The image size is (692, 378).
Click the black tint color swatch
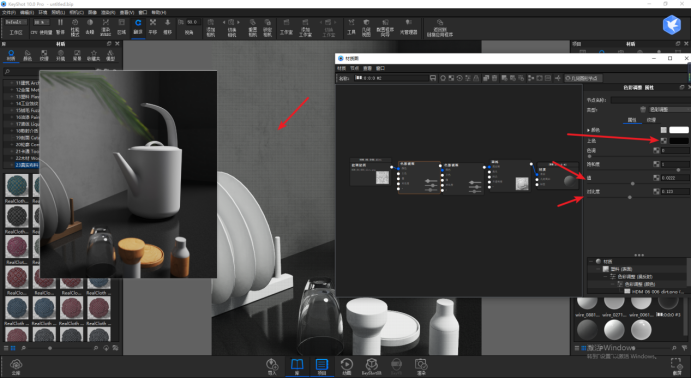679,141
